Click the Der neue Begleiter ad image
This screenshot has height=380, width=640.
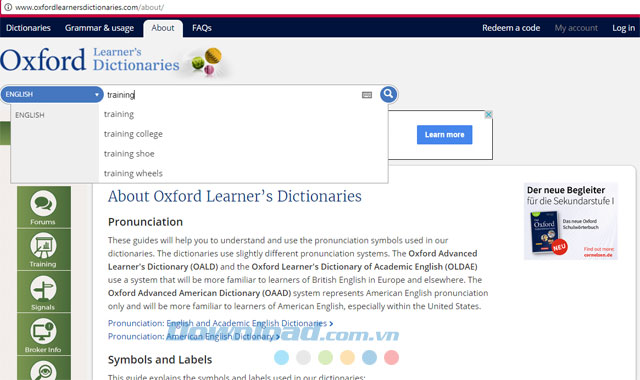tap(571, 221)
